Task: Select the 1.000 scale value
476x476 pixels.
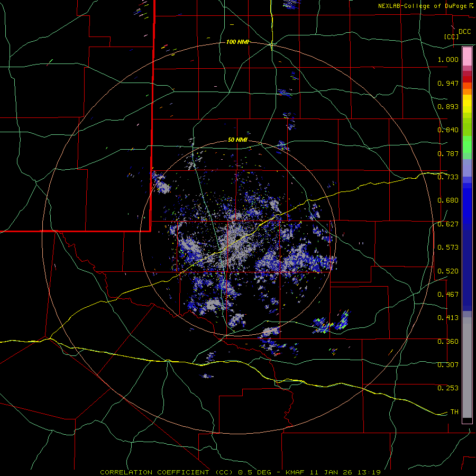Action: tap(448, 59)
